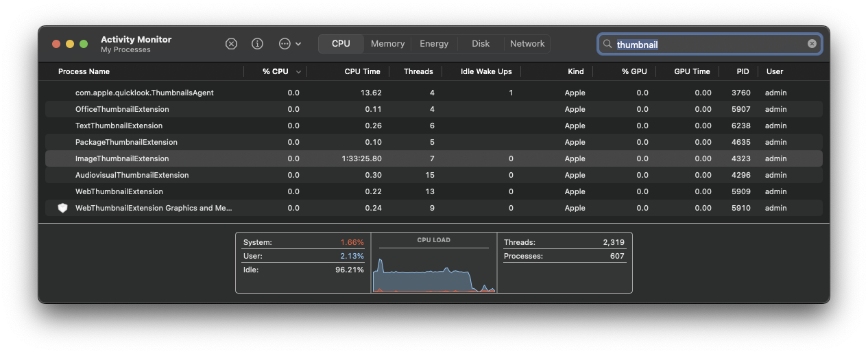Click the PID value 4323
868x354 pixels.
pos(741,158)
